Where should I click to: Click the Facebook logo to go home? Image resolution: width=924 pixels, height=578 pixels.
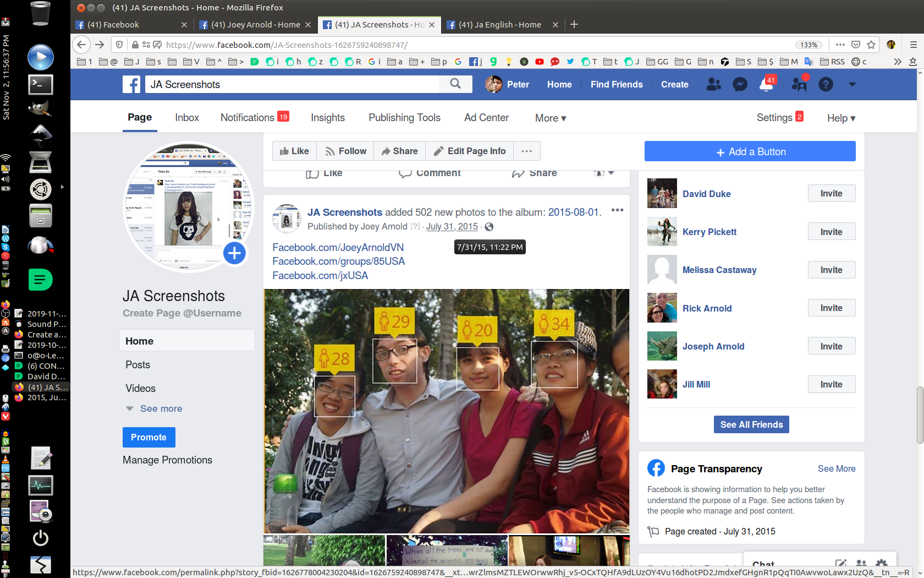pos(131,84)
